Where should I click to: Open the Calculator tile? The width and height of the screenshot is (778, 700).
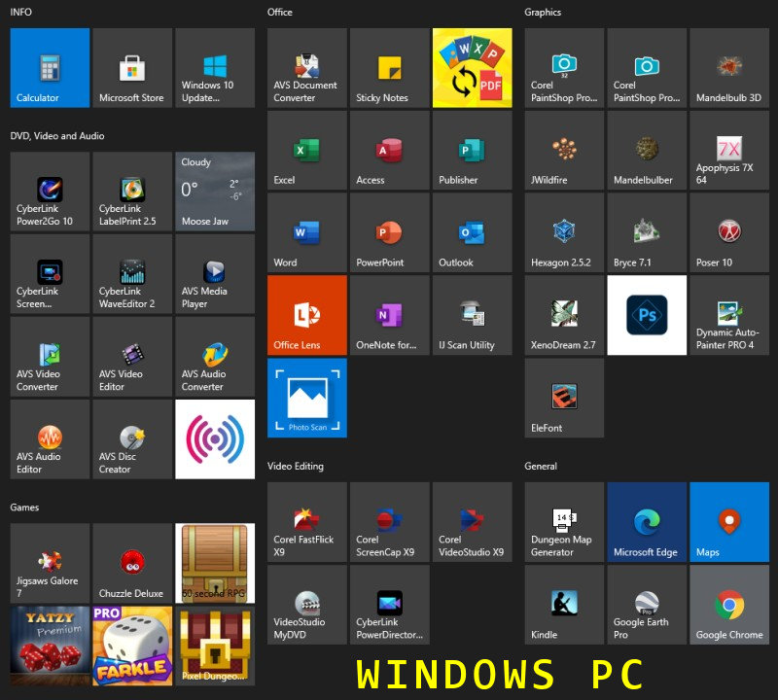[50, 67]
